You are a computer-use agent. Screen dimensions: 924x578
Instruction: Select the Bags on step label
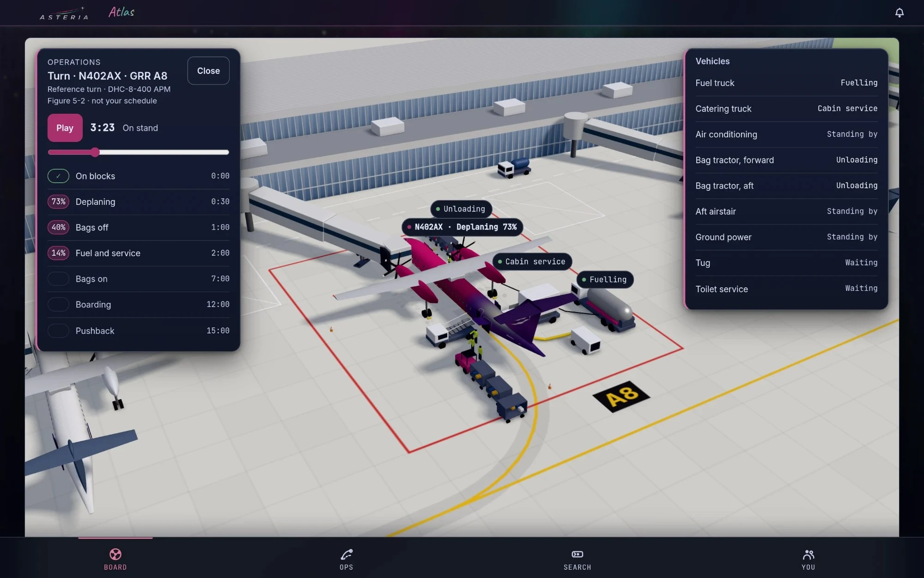click(91, 279)
